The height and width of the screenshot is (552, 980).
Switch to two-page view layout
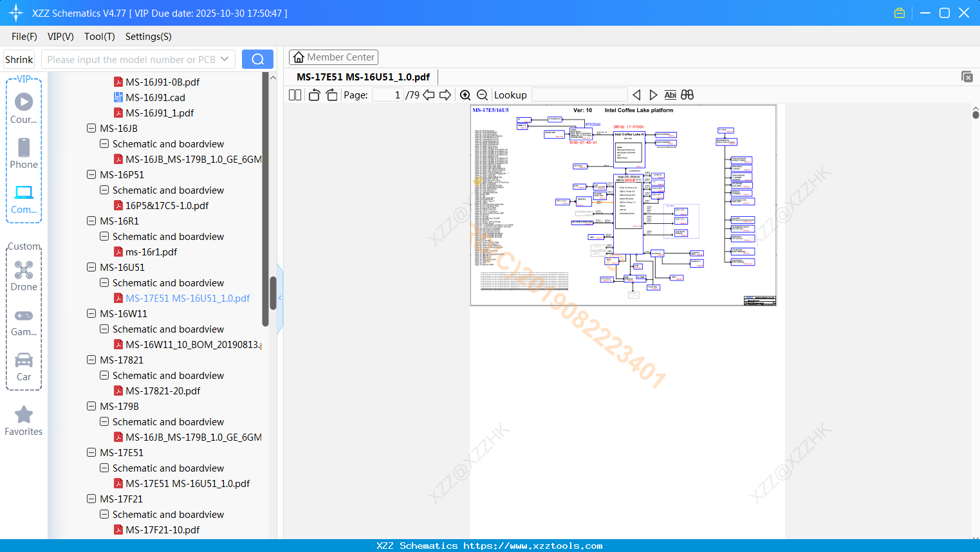tap(295, 95)
